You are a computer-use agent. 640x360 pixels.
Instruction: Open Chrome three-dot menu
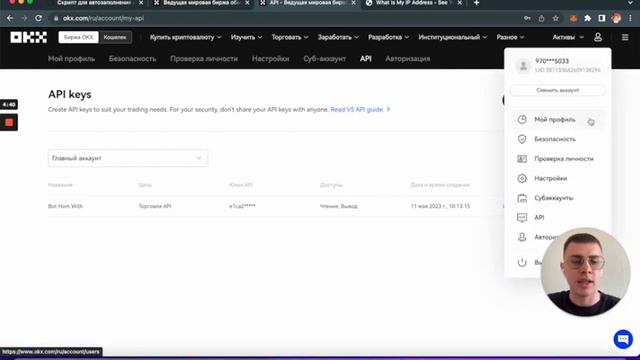631,18
